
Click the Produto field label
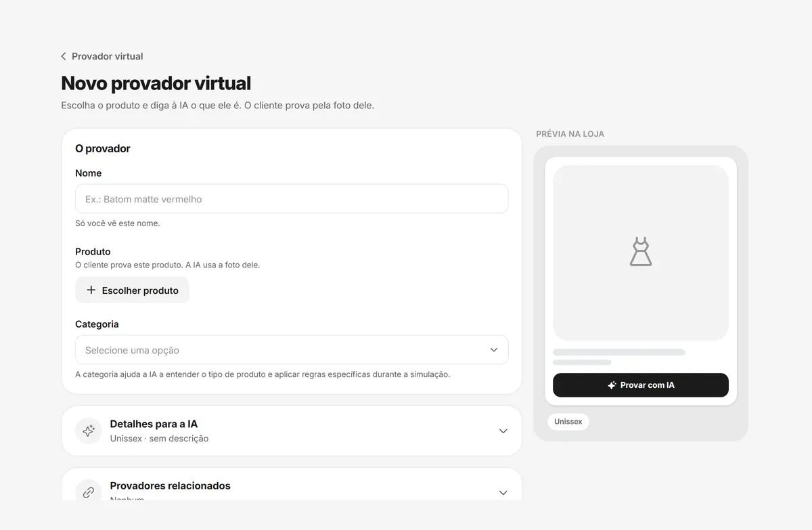tap(93, 252)
